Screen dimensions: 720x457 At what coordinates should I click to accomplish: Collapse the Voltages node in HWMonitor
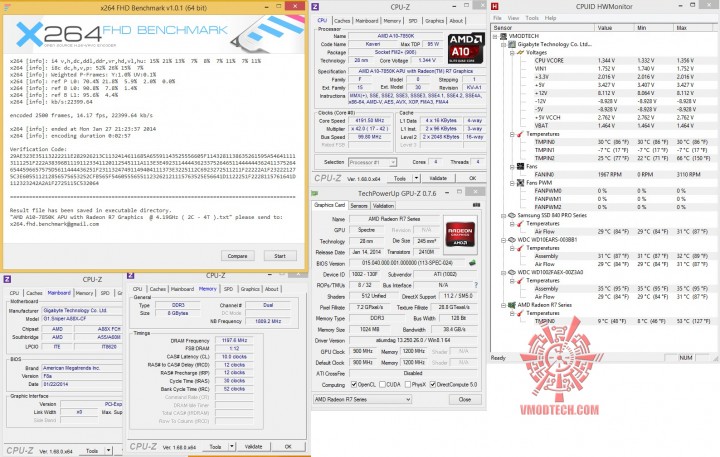512,53
